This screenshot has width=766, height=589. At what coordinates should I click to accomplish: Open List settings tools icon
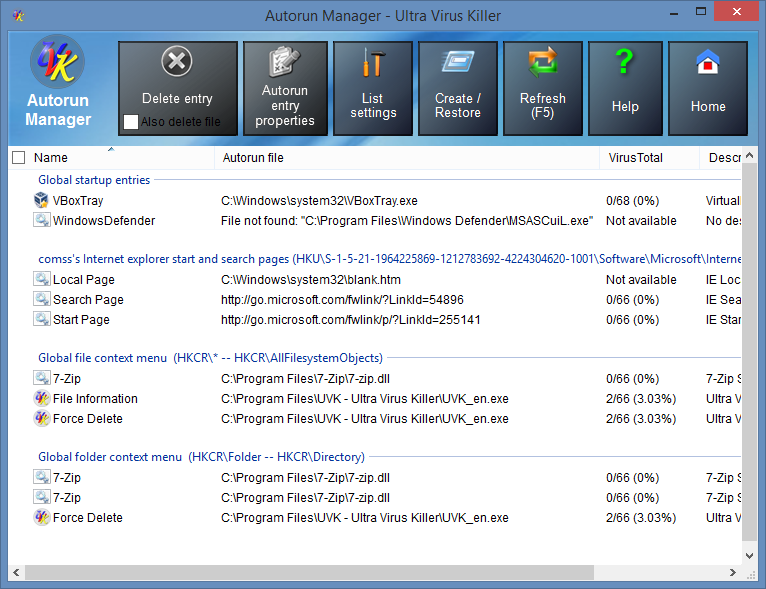click(373, 62)
